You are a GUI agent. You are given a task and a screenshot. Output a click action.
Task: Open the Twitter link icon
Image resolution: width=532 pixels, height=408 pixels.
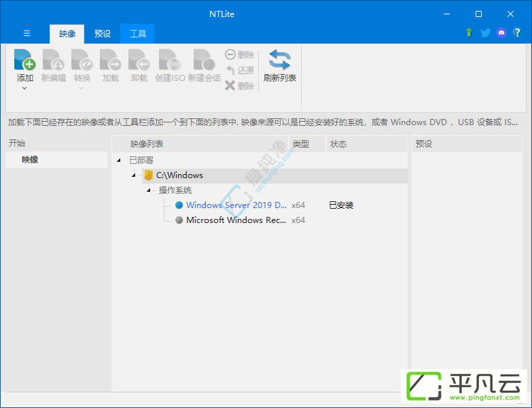[486, 33]
